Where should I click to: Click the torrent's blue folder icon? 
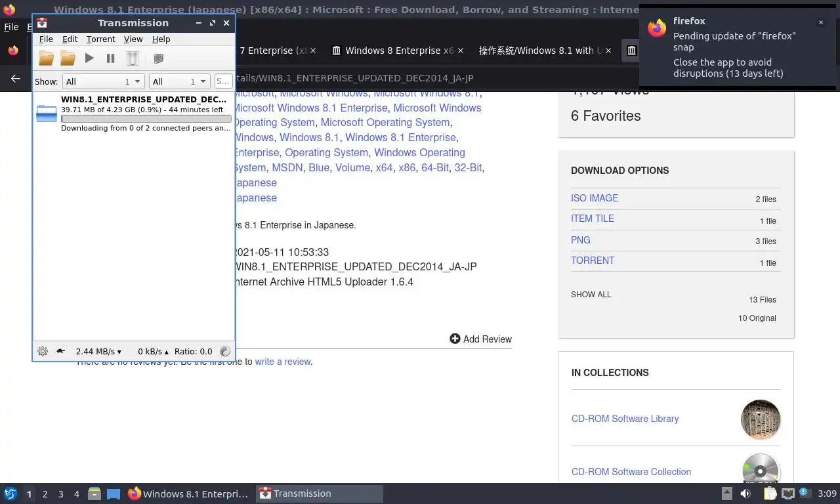point(47,114)
